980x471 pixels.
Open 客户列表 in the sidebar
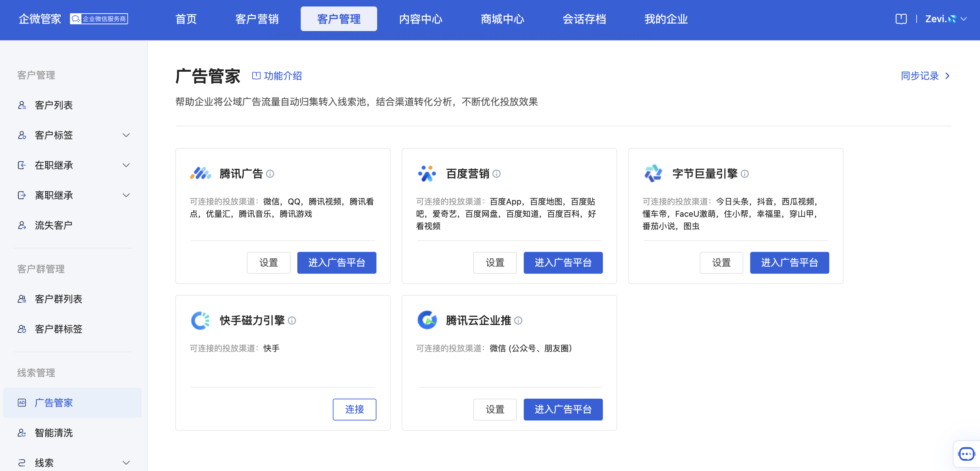click(73, 105)
